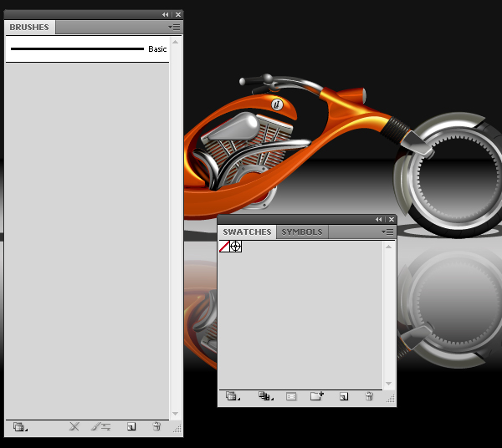Select the None swatch
Screen dimensions: 502x448
point(224,247)
